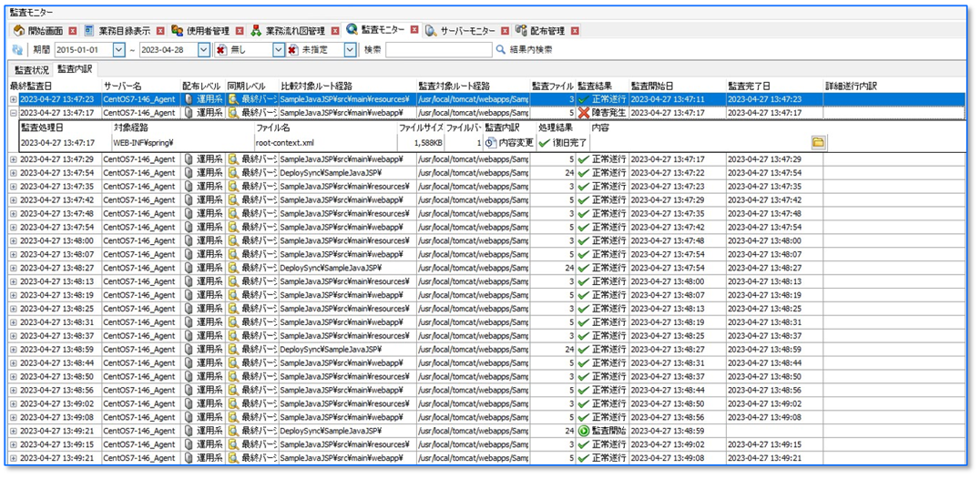Click the 業務流れ図管理 tab icon
Screen dimensions: 980x489
[257, 31]
